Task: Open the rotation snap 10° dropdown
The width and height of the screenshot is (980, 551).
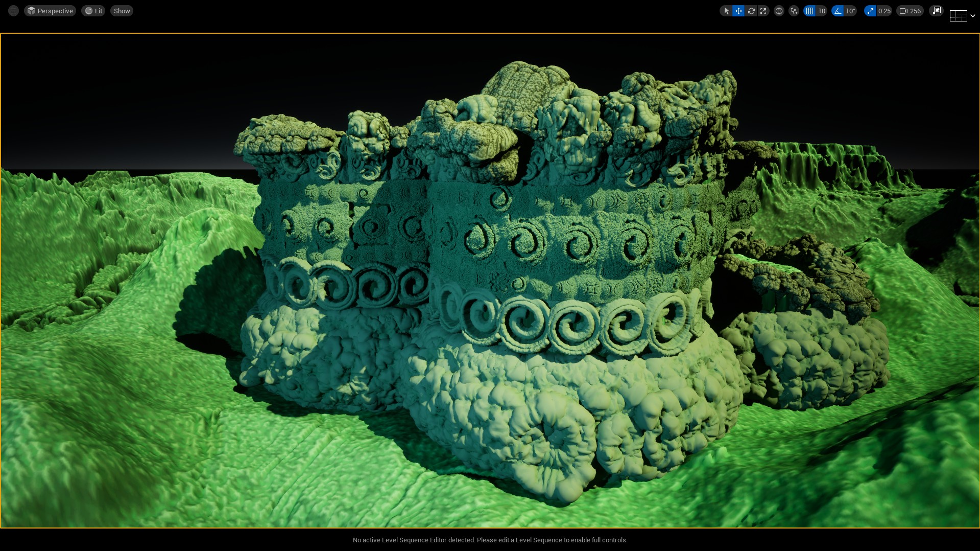Action: point(850,11)
